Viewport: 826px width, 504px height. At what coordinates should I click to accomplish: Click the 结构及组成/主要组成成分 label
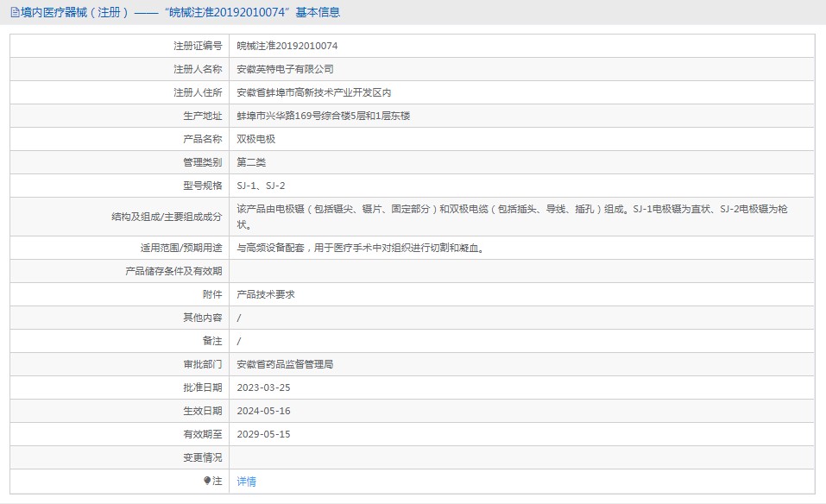(x=167, y=217)
